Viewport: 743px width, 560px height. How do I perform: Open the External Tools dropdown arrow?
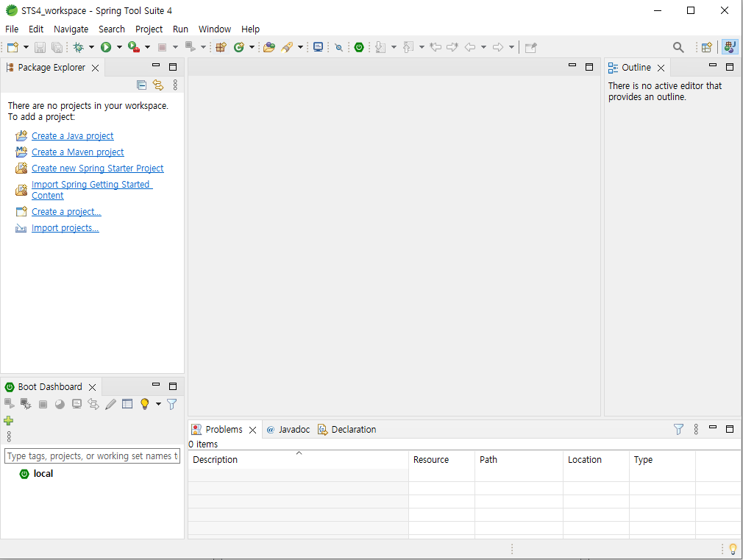click(x=147, y=47)
